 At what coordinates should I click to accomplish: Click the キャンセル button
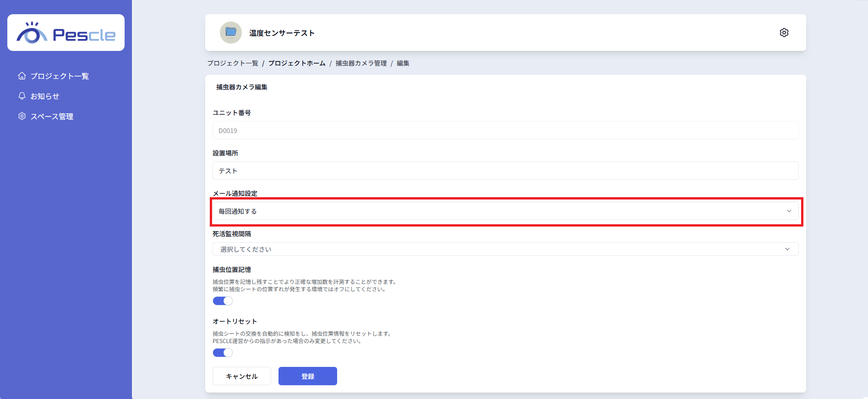pyautogui.click(x=242, y=376)
